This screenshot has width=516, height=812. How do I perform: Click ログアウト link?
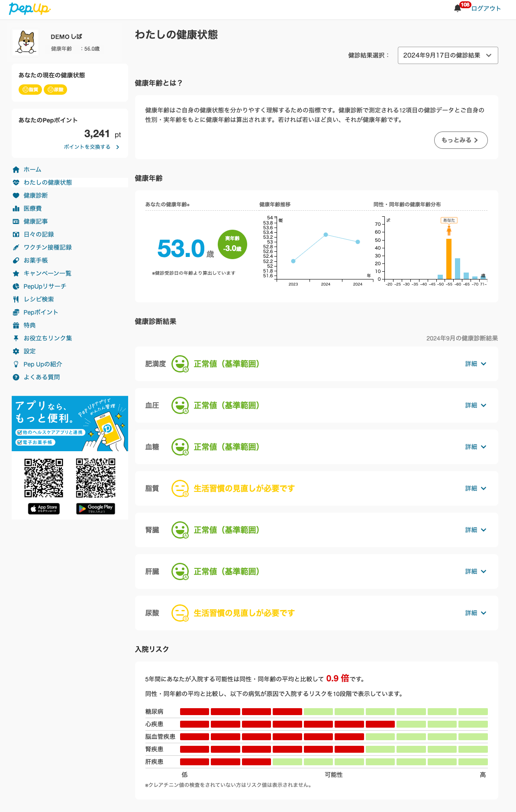[x=486, y=9]
